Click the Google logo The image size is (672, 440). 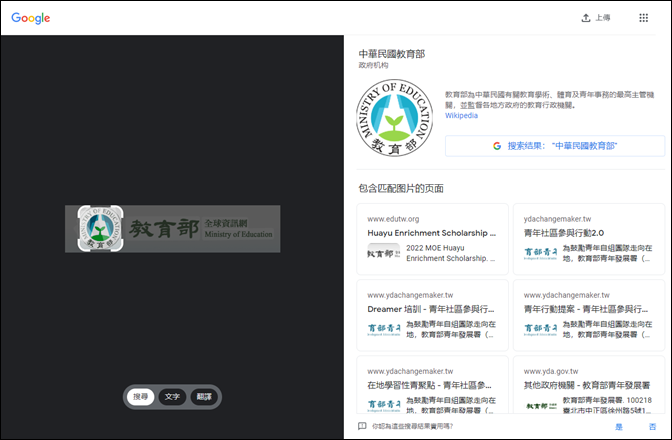pos(30,18)
